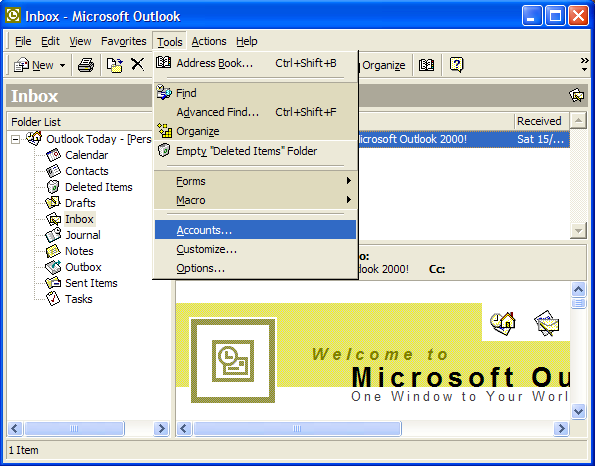The width and height of the screenshot is (595, 466).
Task: Open the File menu
Action: [x=23, y=41]
